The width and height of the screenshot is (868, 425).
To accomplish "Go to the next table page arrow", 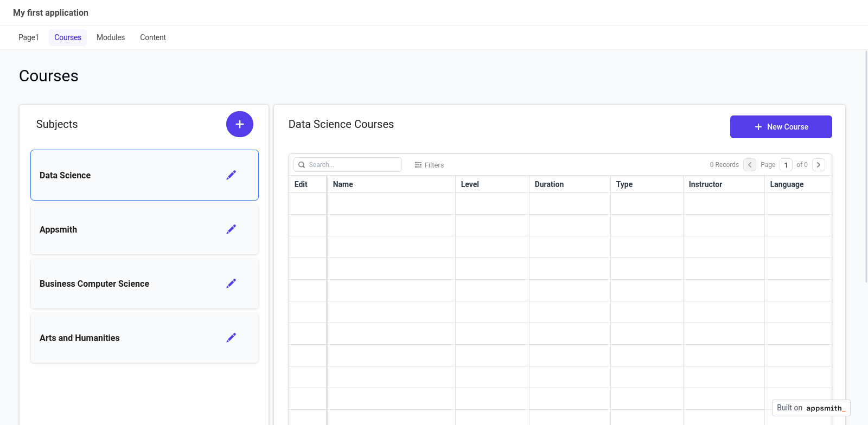I will coord(818,165).
